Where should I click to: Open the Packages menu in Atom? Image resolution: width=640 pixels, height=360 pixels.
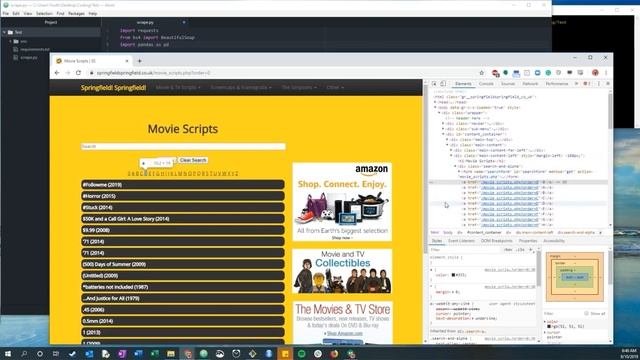tap(76, 13)
